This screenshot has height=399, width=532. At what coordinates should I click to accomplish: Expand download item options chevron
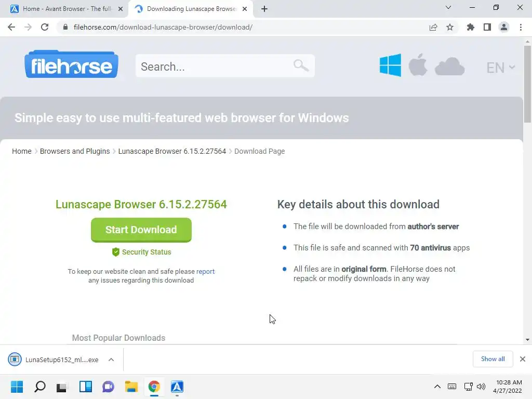click(x=111, y=360)
